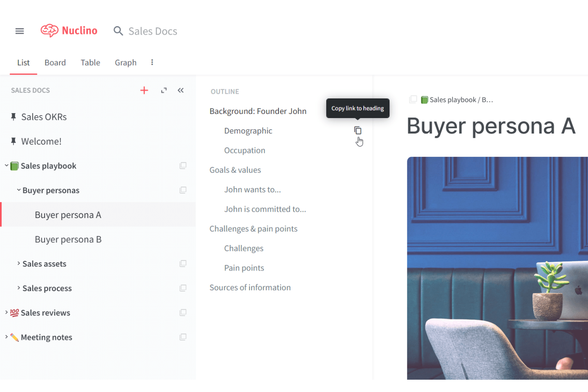Search in Sales Docs field

click(x=153, y=31)
